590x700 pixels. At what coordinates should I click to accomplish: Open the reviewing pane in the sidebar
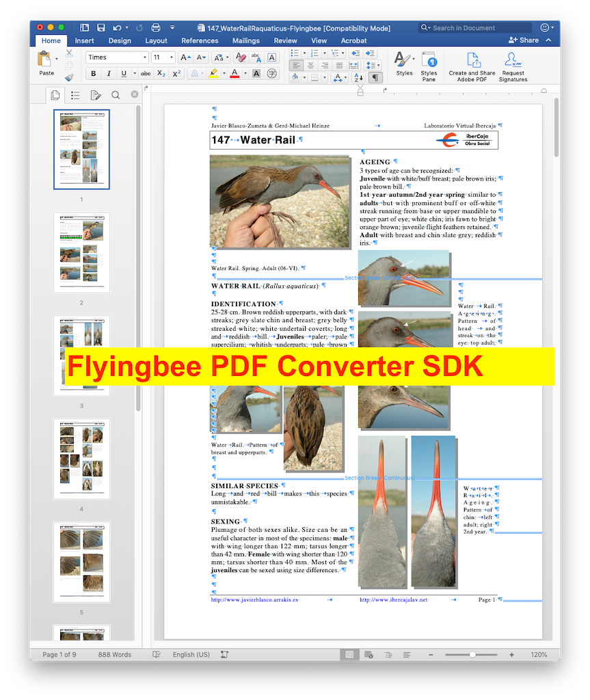click(x=95, y=95)
